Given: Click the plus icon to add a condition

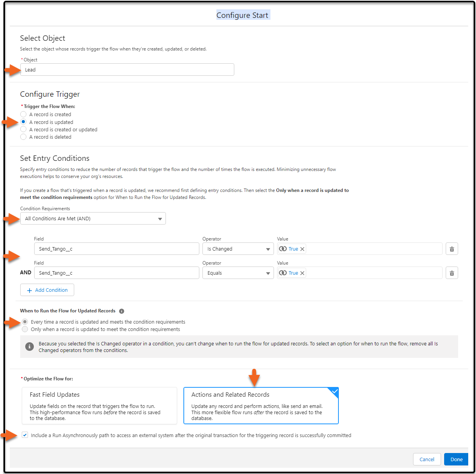Looking at the screenshot, I should pyautogui.click(x=29, y=290).
